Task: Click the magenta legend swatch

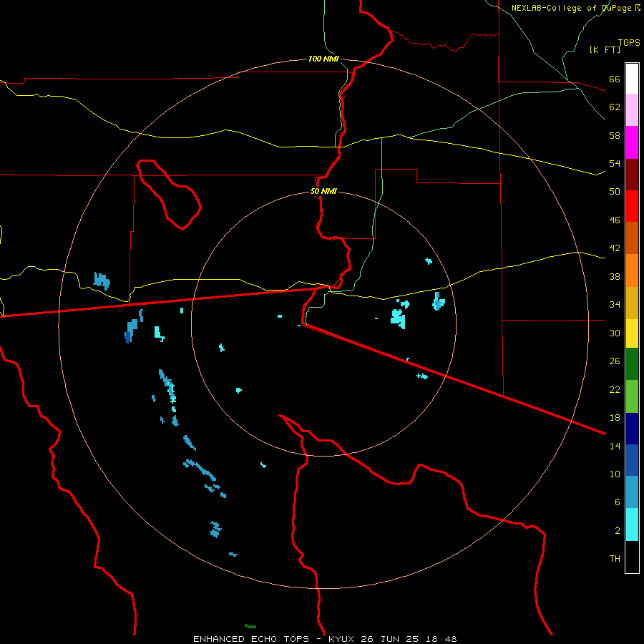Action: (x=632, y=142)
